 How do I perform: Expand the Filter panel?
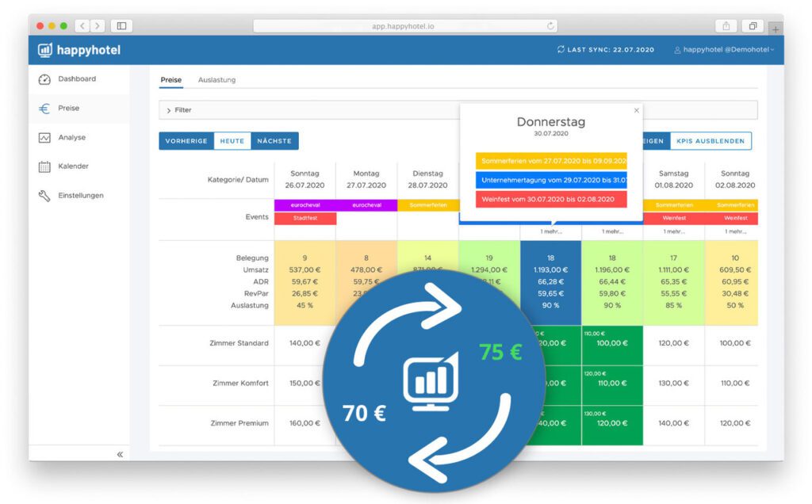tap(168, 110)
